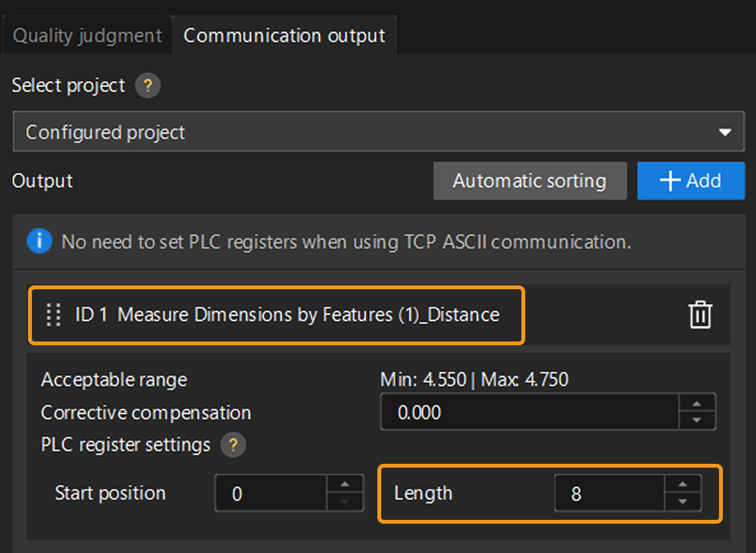Decrement Start position using the down arrow
The image size is (756, 553).
point(345,501)
